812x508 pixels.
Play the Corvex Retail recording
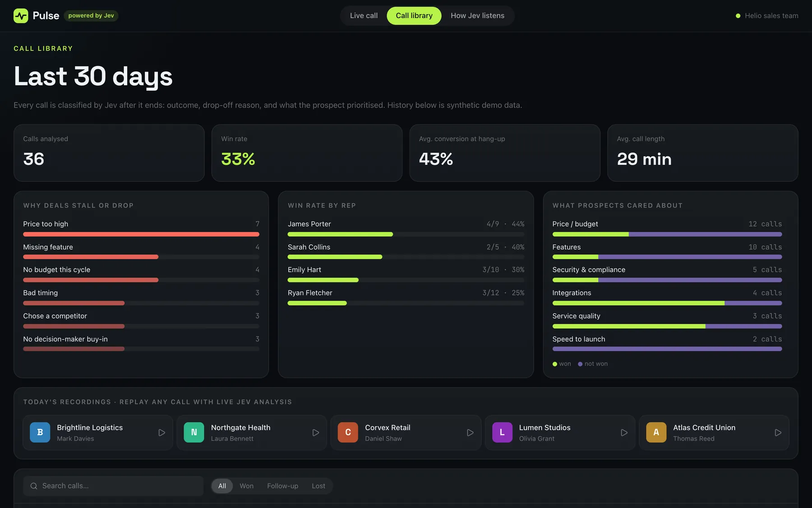point(470,433)
